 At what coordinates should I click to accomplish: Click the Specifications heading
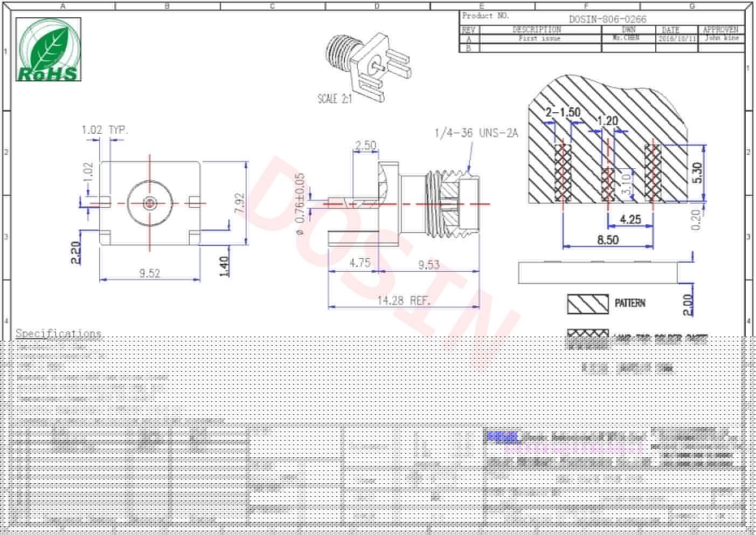tap(58, 333)
